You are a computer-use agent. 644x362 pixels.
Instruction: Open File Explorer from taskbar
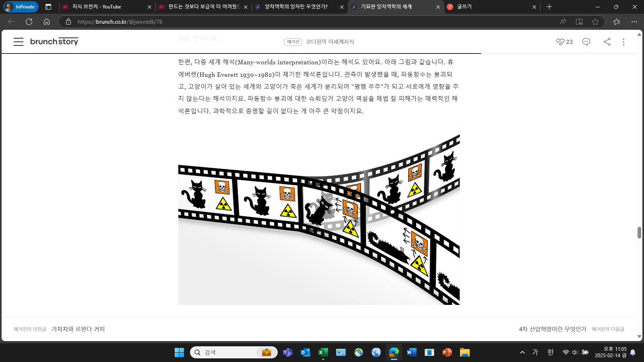click(464, 352)
